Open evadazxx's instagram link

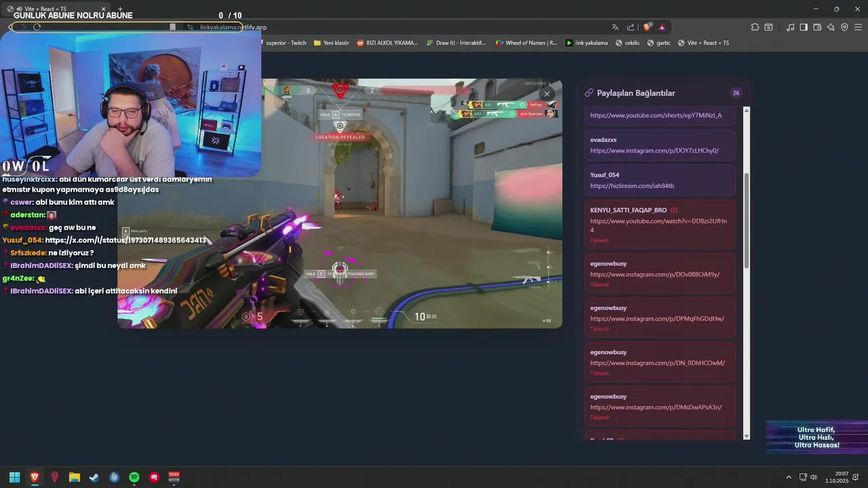pos(654,150)
